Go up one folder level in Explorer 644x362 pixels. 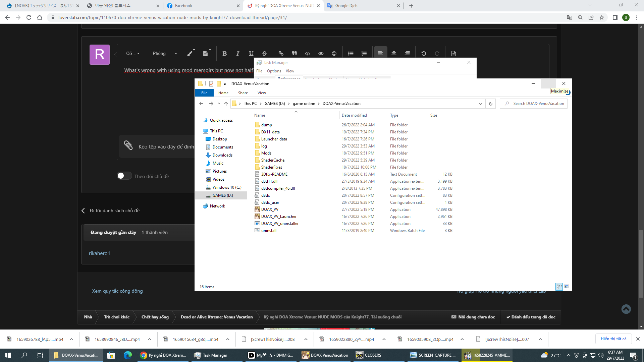pos(226,104)
